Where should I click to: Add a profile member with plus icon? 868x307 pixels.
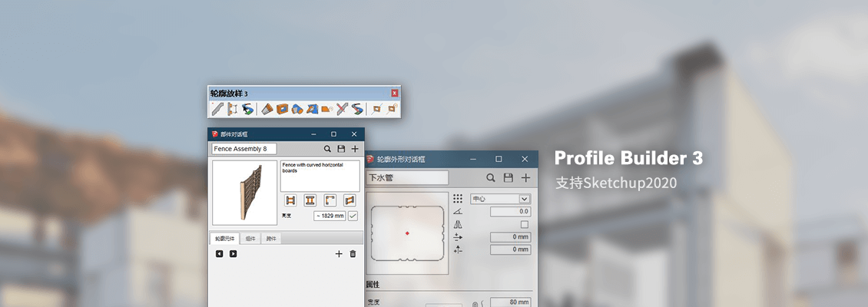339,254
